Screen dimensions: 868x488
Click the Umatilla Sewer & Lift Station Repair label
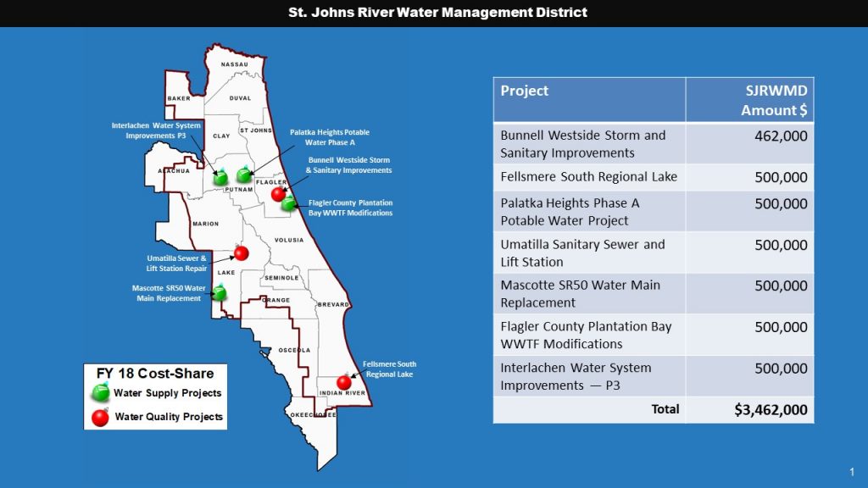pos(176,263)
